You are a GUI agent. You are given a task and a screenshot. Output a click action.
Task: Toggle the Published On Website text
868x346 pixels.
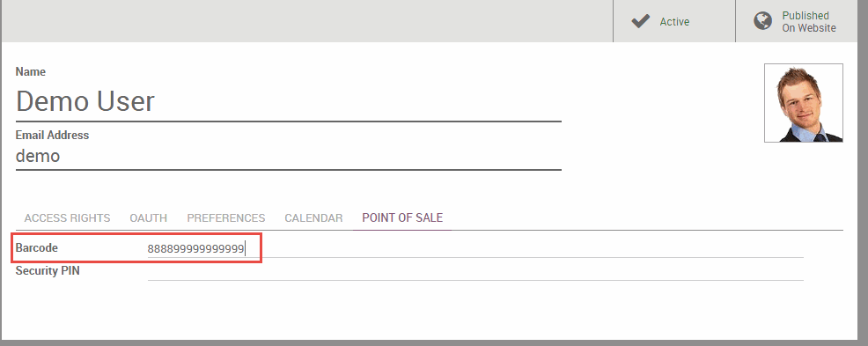coord(809,22)
